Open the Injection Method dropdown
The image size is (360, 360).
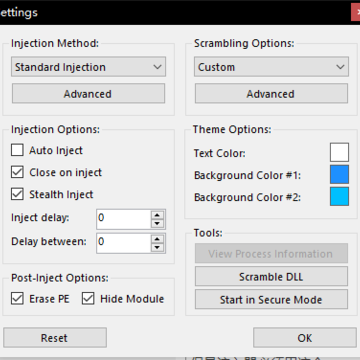tap(88, 67)
